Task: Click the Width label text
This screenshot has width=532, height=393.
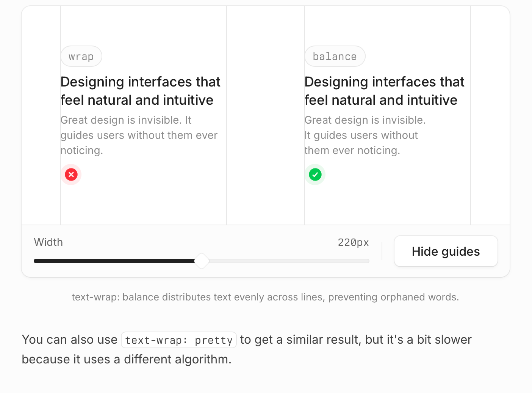Action: (49, 242)
